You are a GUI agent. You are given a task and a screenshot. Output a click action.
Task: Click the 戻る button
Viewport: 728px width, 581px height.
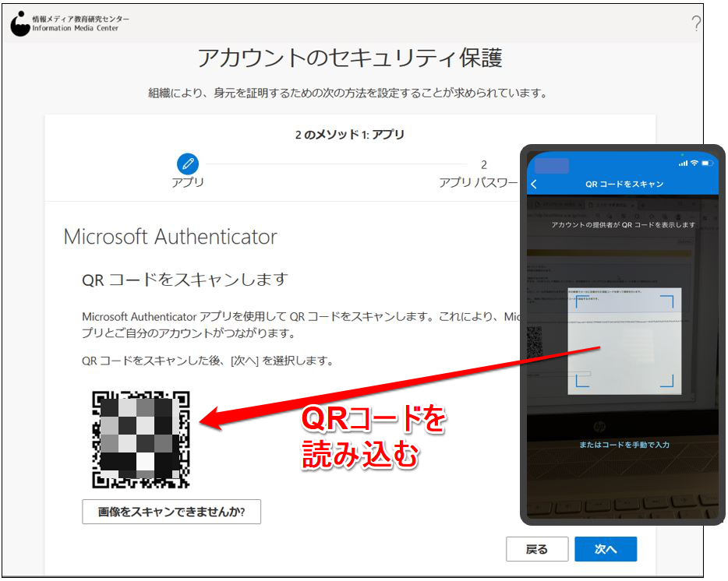(x=537, y=549)
